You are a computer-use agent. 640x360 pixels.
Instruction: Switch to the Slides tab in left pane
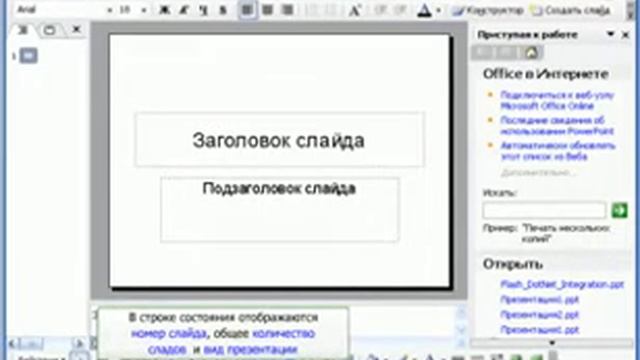coord(49,30)
